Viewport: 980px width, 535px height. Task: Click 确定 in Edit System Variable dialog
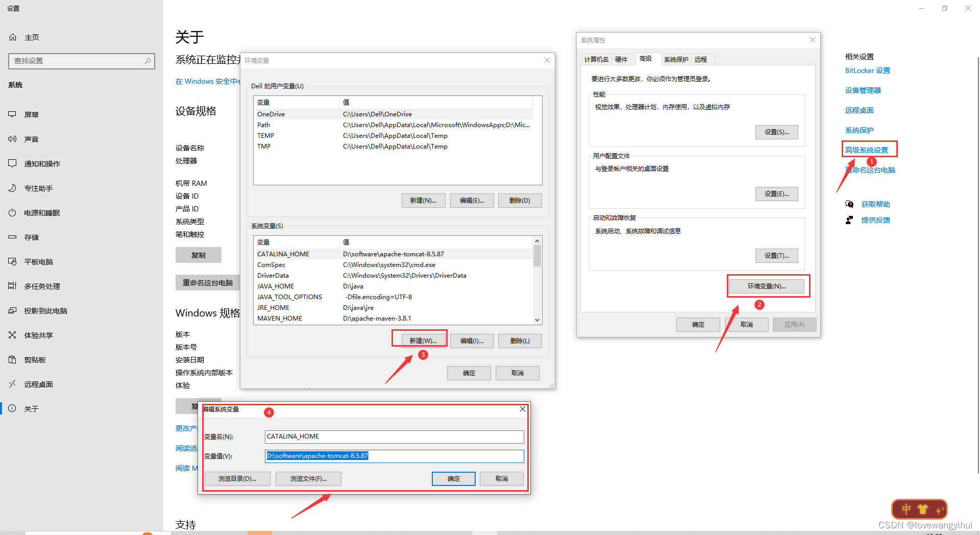point(454,478)
